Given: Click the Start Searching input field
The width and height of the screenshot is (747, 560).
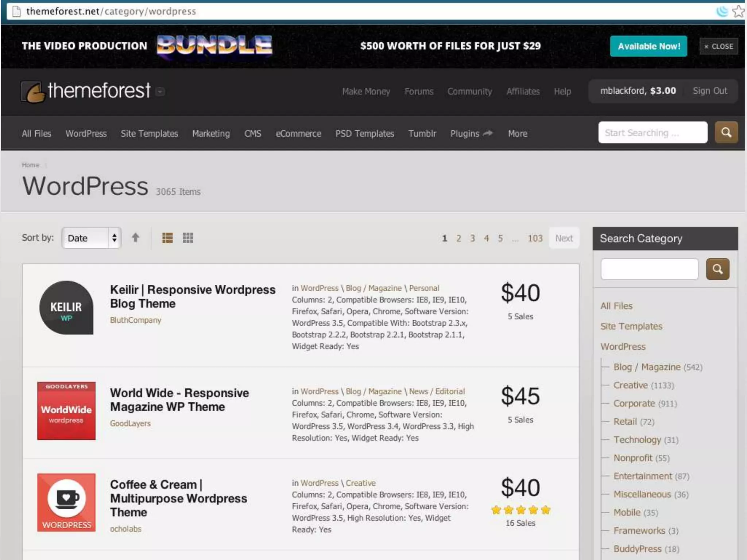Looking at the screenshot, I should click(x=652, y=133).
